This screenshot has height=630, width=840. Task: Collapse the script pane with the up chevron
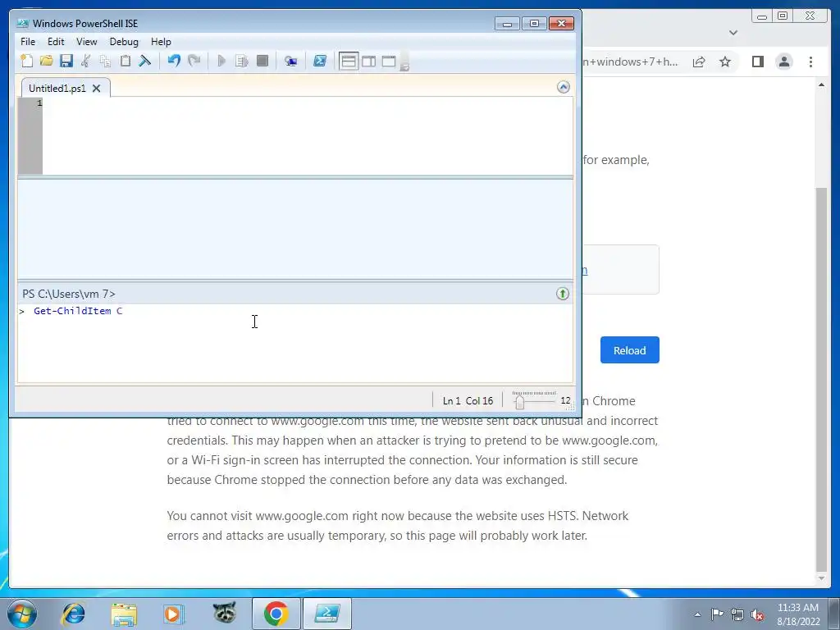pyautogui.click(x=563, y=87)
